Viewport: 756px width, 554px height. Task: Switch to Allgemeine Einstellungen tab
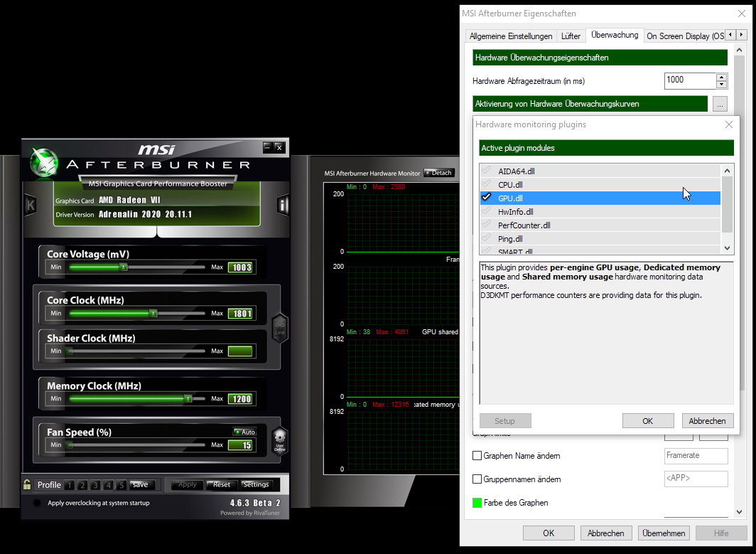(x=511, y=36)
